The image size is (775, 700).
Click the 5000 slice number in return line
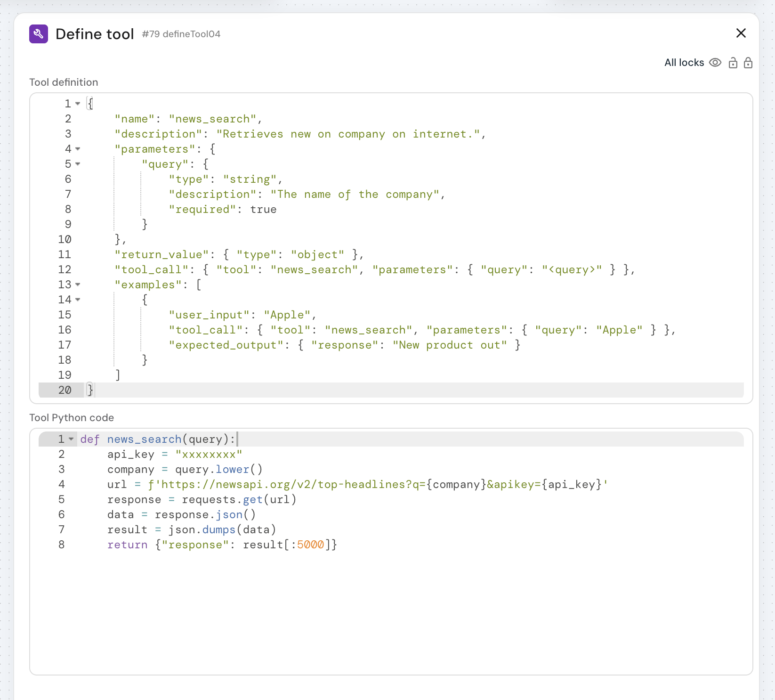click(310, 545)
